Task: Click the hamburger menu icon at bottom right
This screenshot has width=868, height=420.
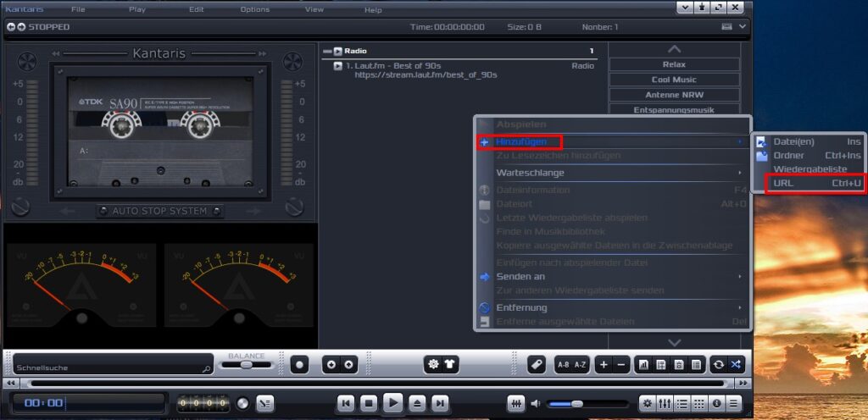Action: (734, 403)
